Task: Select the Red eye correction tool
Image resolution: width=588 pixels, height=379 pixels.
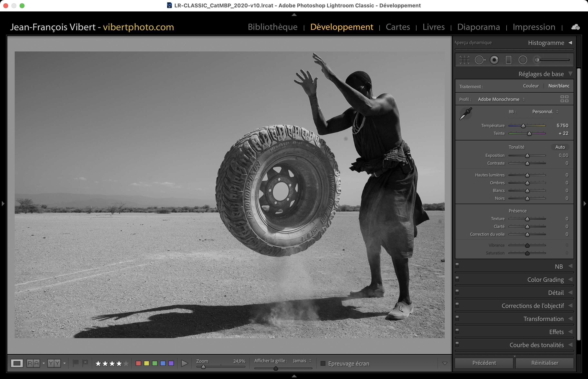Action: (x=494, y=60)
